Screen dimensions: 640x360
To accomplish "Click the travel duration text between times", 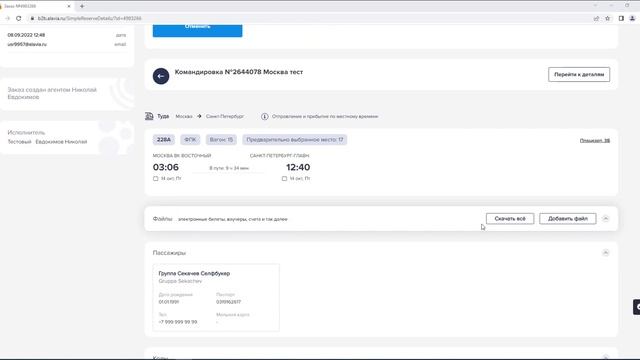I will 229,168.
